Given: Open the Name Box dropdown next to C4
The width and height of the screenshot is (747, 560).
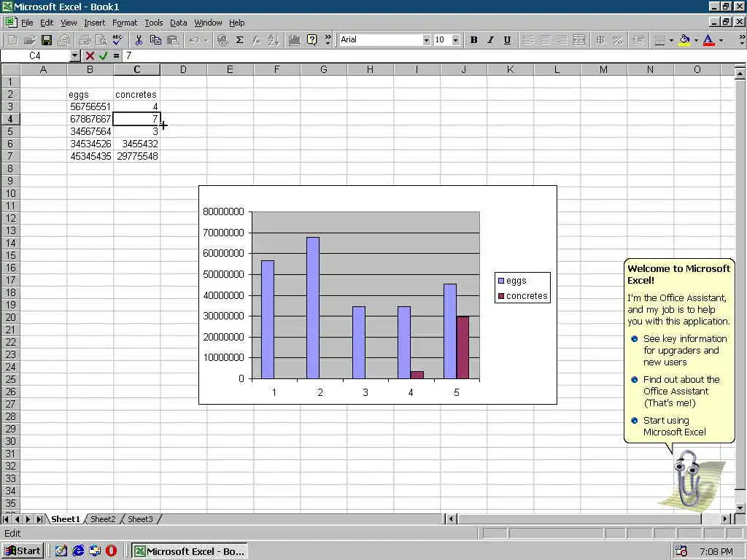Looking at the screenshot, I should (x=75, y=55).
